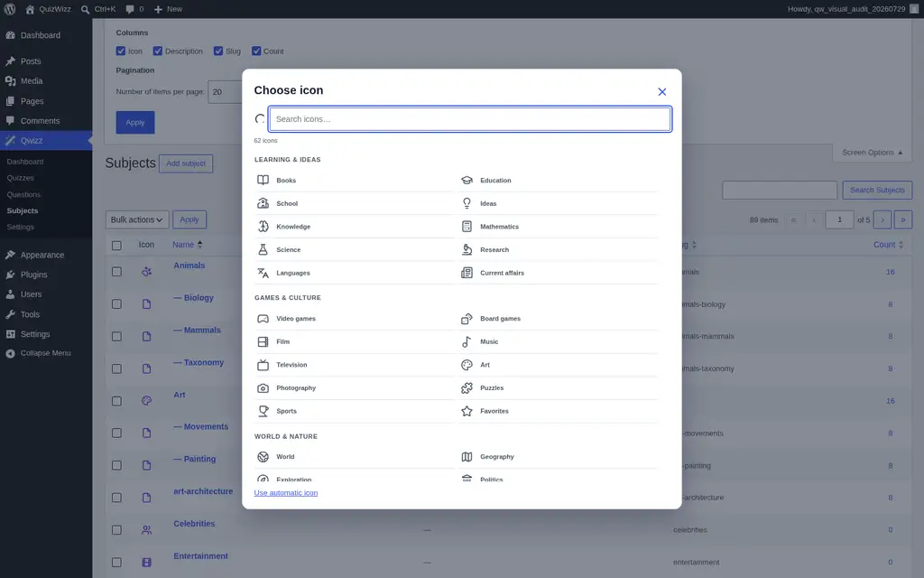Collapse the admin sidebar menu
924x578 pixels.
tap(46, 353)
